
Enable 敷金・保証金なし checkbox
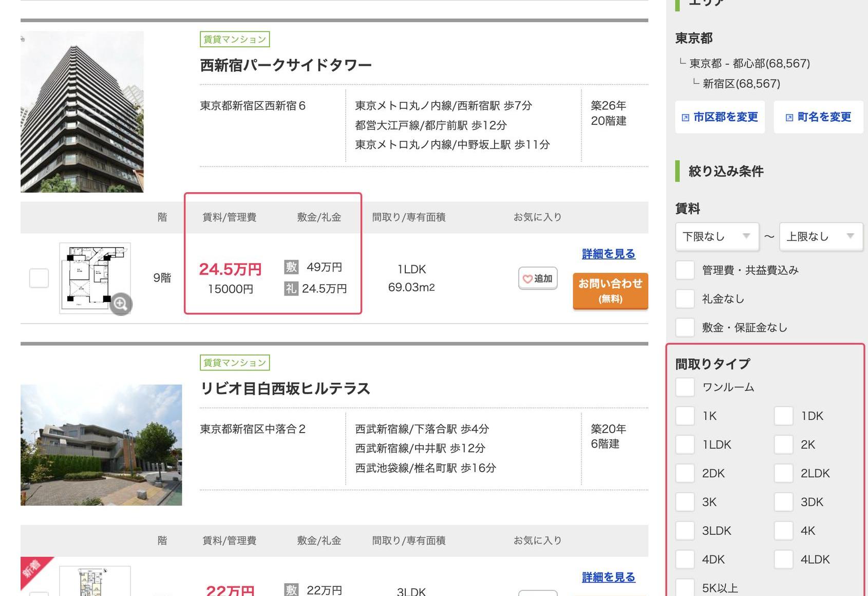(685, 327)
